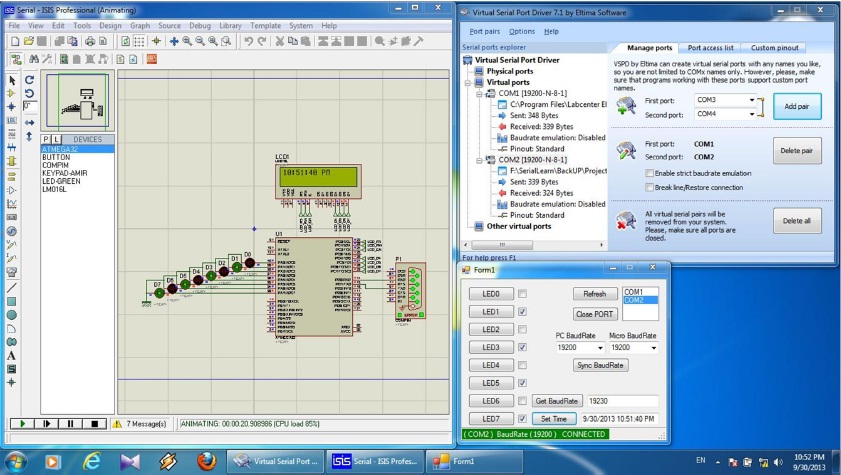The height and width of the screenshot is (475, 841).
Task: Select the arrow Selection Mode tool
Action: pos(12,80)
